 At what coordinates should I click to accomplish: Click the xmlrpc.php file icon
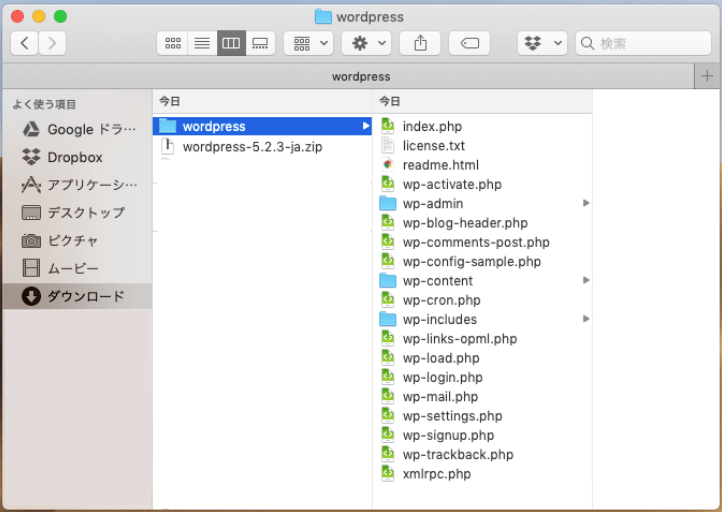pyautogui.click(x=388, y=473)
